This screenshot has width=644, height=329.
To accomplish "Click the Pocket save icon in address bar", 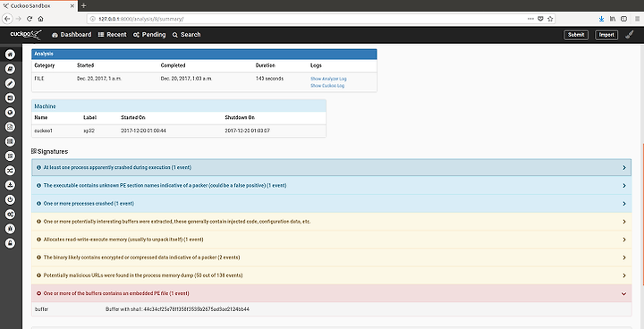I will 540,19.
